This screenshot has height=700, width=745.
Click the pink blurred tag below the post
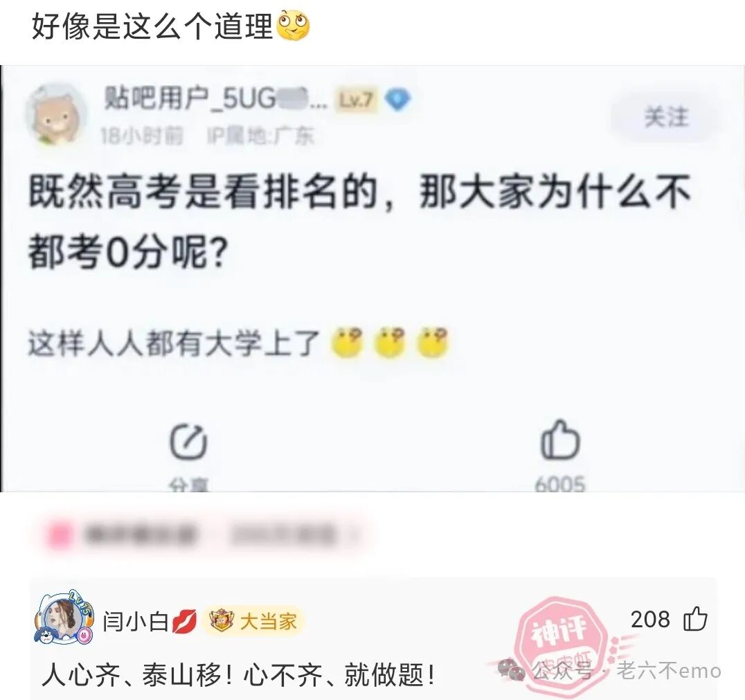60,536
